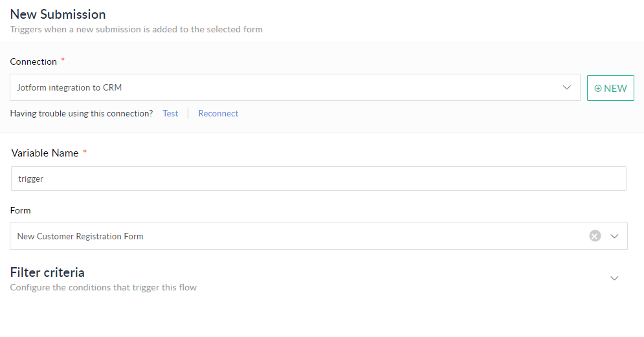Click the New Submission title
The width and height of the screenshot is (644, 337).
click(x=58, y=14)
